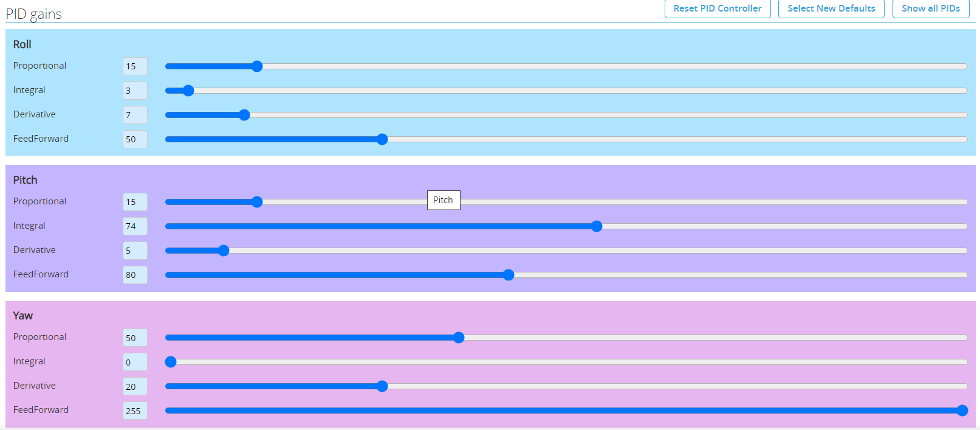Click the Roll Integral slider handle
The image size is (980, 430).
188,91
